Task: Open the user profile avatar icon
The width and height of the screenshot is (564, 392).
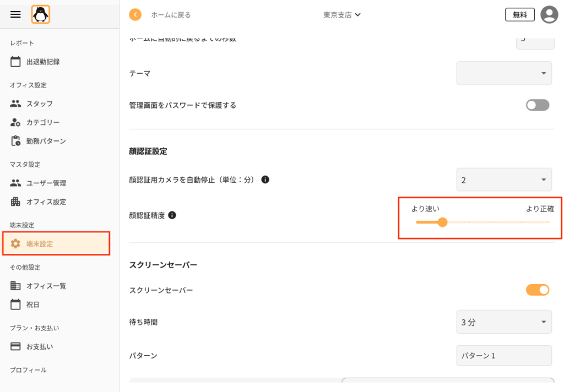Action: (x=549, y=15)
